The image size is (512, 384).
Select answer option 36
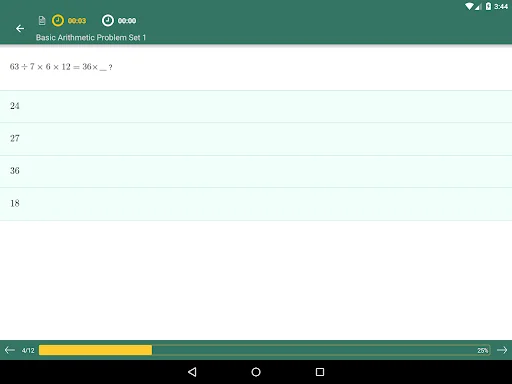(x=256, y=171)
